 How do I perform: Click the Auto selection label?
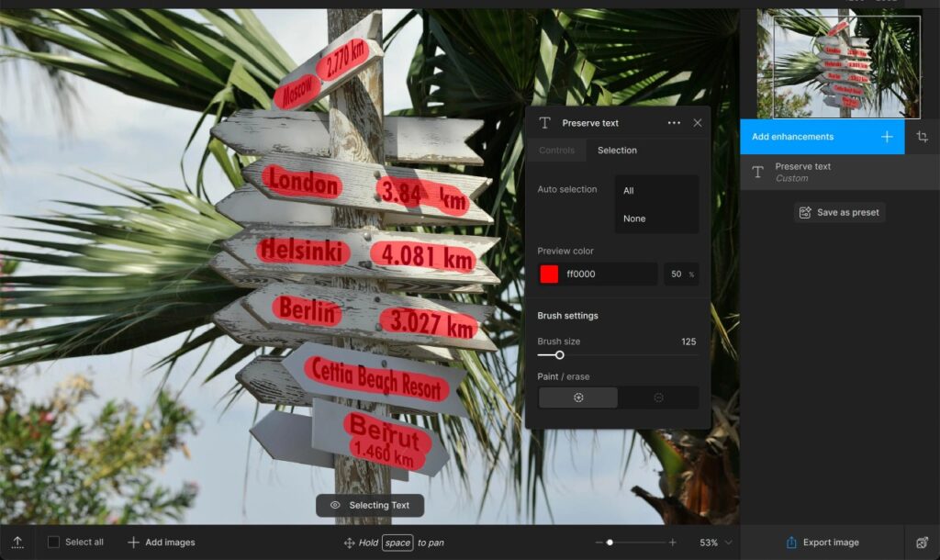tap(567, 189)
